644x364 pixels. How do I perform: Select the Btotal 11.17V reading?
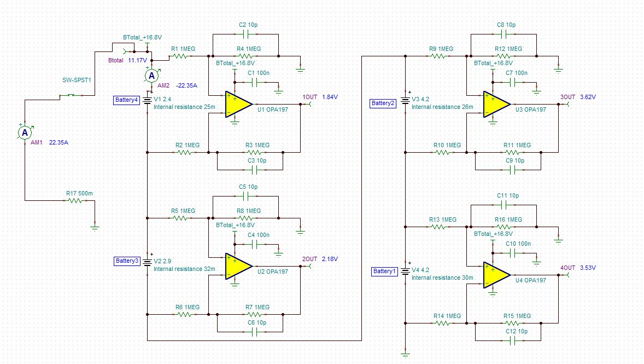(138, 60)
